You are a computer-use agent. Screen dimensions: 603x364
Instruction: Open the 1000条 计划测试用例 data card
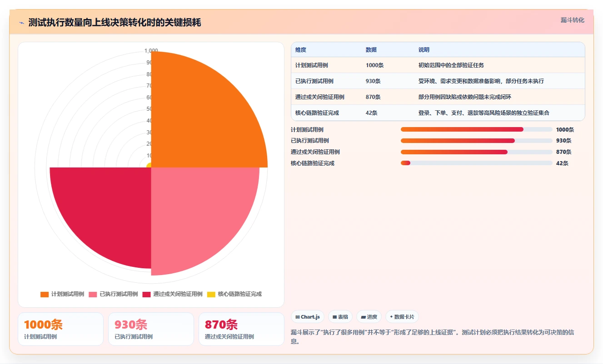pyautogui.click(x=60, y=329)
